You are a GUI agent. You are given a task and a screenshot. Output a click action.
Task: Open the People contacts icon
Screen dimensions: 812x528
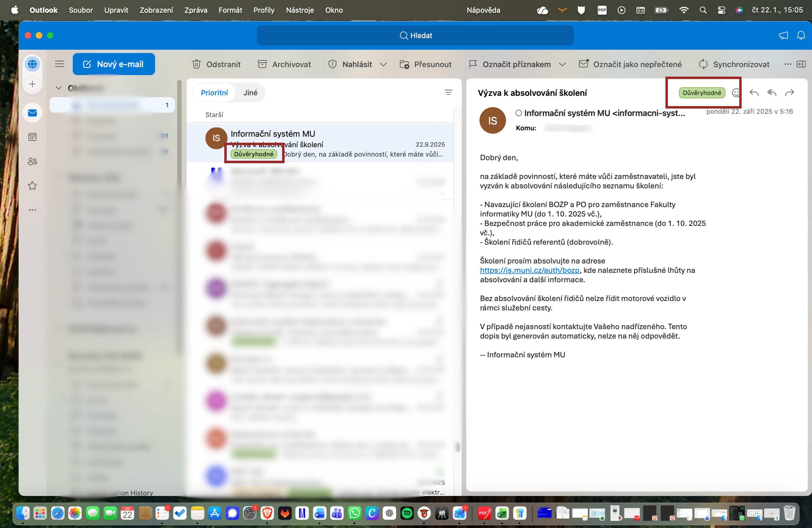pos(32,161)
